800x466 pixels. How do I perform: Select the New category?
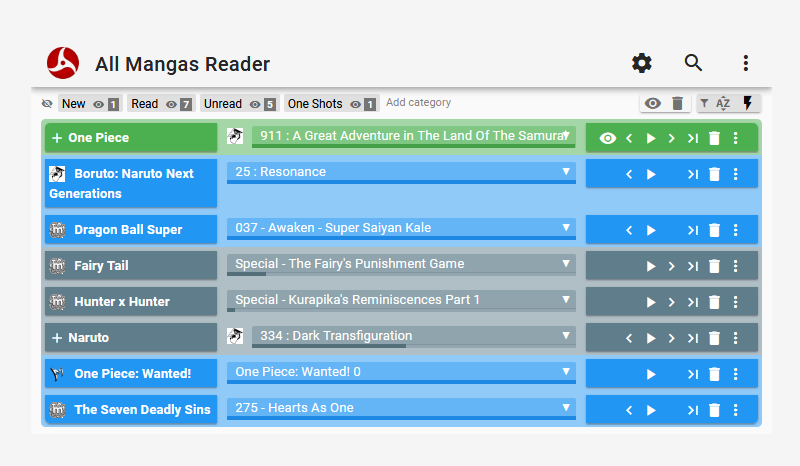point(73,104)
